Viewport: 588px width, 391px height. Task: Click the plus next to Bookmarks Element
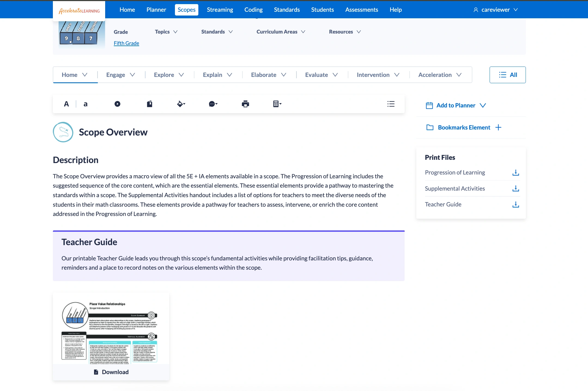(x=498, y=127)
